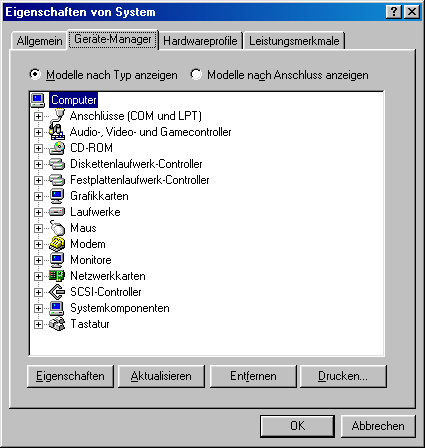The width and height of the screenshot is (425, 448).
Task: Expand the Systemkomponenten tree node
Action: [38, 308]
